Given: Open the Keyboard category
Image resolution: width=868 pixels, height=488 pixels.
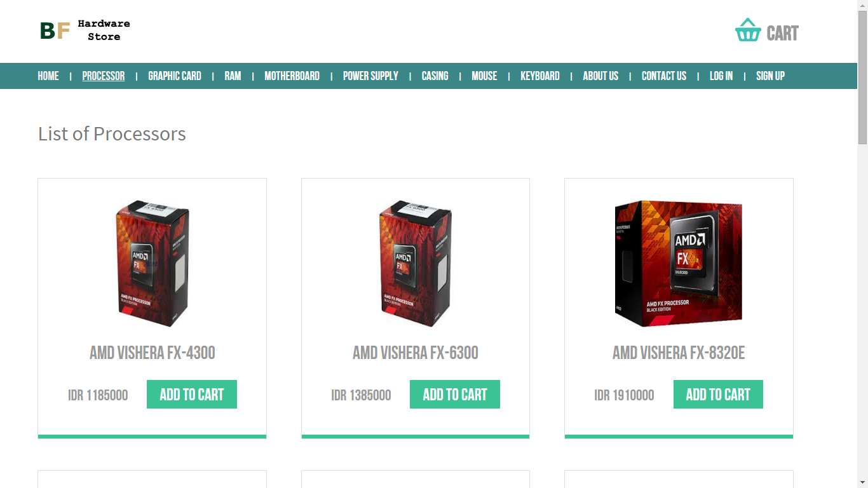Looking at the screenshot, I should click(x=540, y=76).
